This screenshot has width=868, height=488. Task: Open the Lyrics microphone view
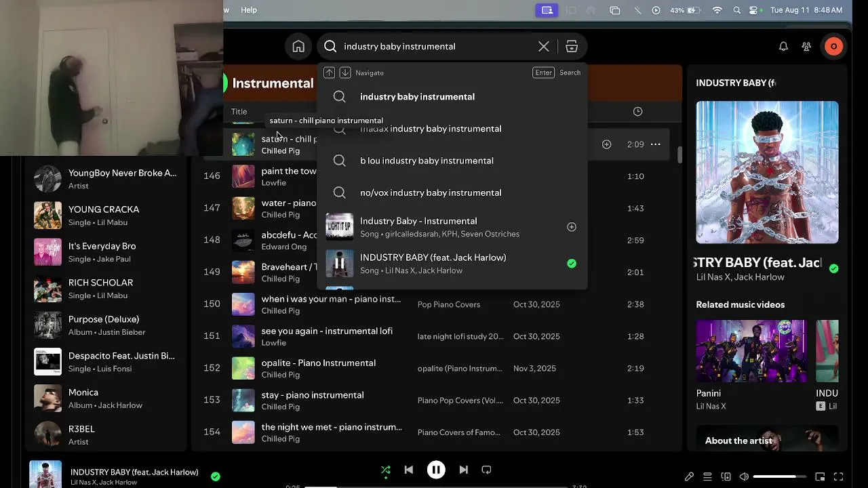(689, 476)
